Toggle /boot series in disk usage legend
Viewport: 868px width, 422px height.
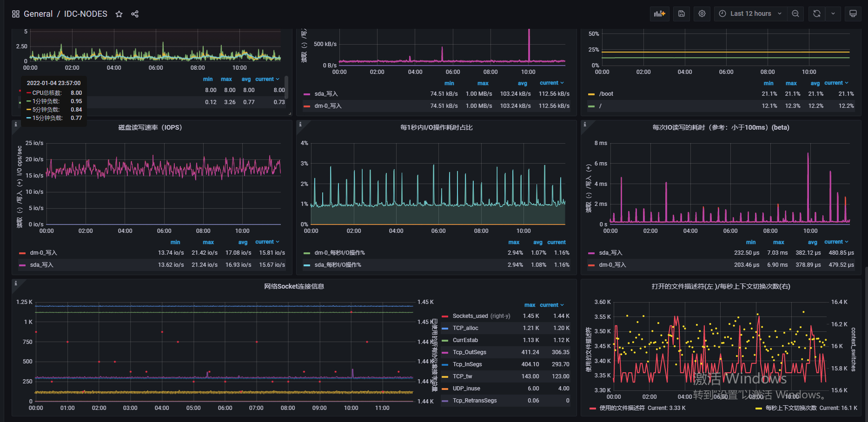tap(606, 94)
